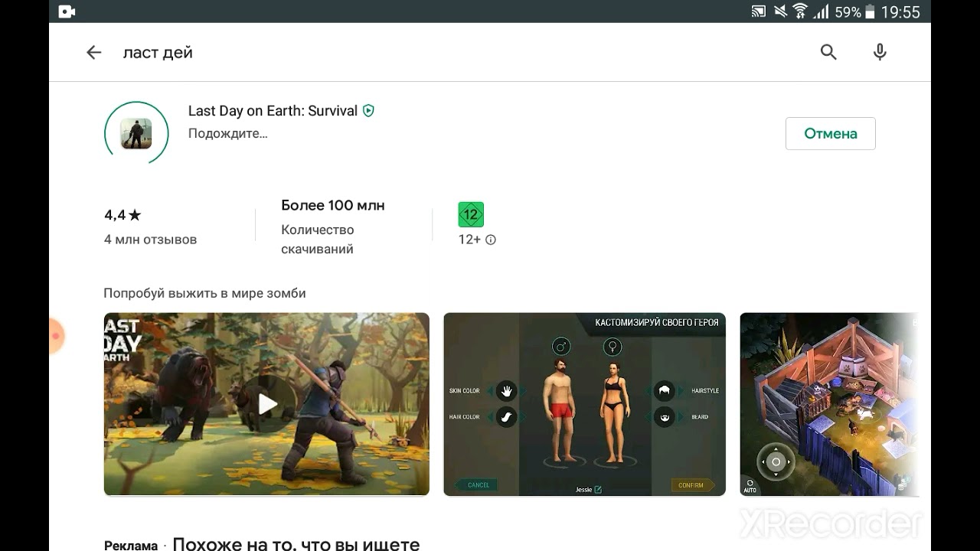Start voice search via microphone icon
Screen dimensions: 980x551
[880, 52]
